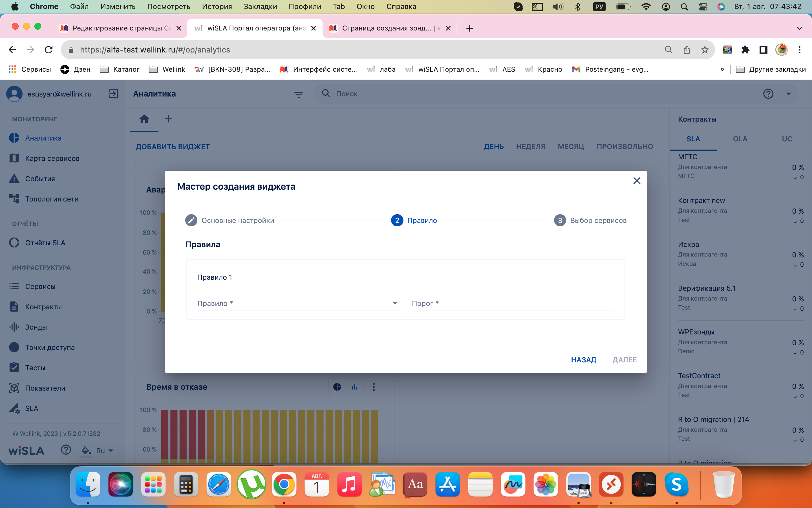Click the user avatar icon

tap(14, 94)
